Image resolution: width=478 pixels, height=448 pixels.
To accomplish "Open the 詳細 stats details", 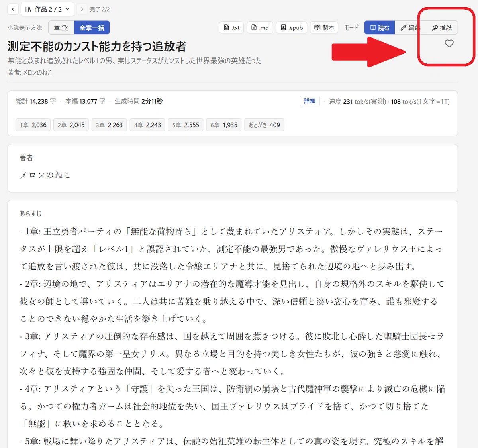I will (x=310, y=101).
